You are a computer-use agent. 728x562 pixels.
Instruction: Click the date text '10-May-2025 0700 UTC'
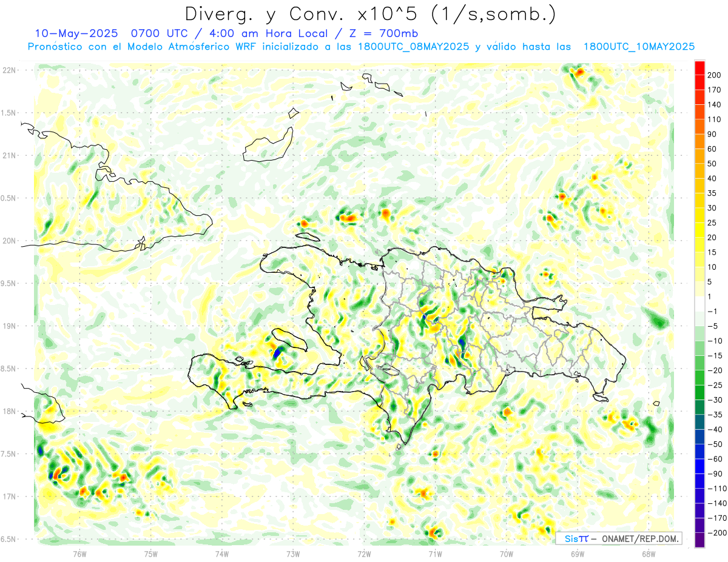click(113, 33)
